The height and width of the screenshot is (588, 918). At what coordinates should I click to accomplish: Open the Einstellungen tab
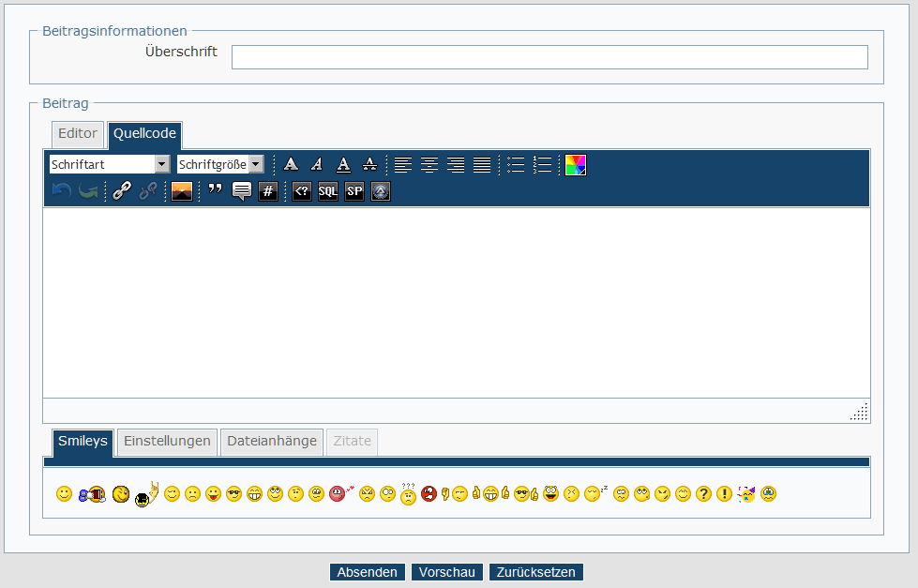coord(167,442)
